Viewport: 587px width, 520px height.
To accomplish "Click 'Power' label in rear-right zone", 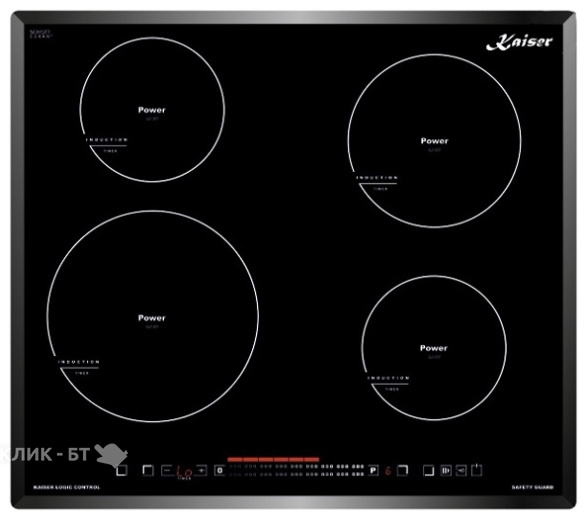I will pyautogui.click(x=434, y=141).
